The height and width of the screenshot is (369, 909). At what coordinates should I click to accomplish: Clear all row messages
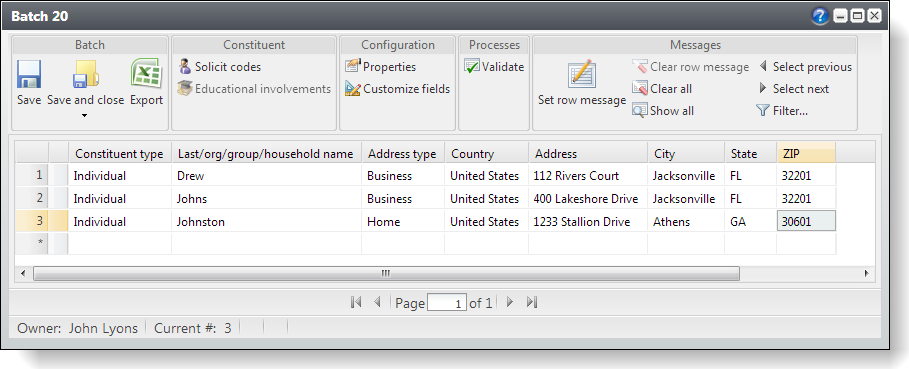[x=662, y=89]
